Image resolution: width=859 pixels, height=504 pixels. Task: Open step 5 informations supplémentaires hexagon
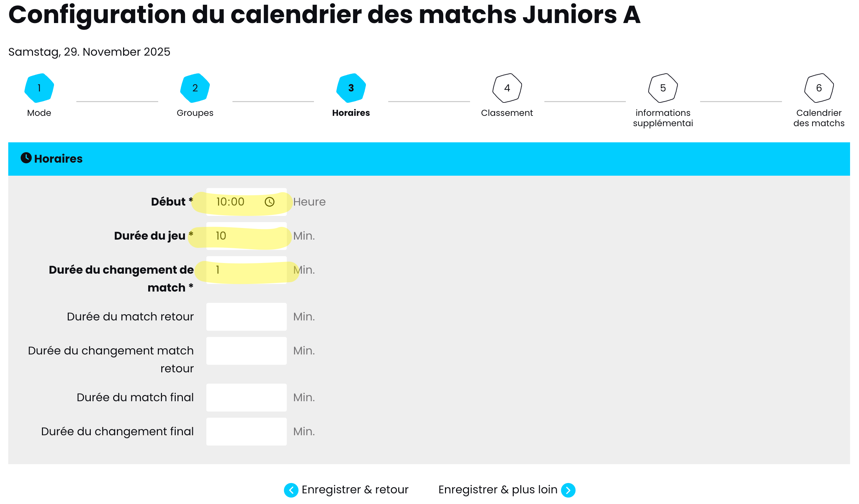pyautogui.click(x=663, y=88)
